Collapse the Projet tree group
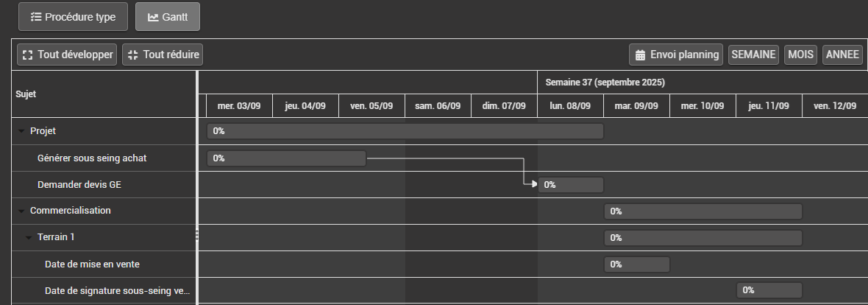Viewport: 868px width, 305px height. [21, 131]
